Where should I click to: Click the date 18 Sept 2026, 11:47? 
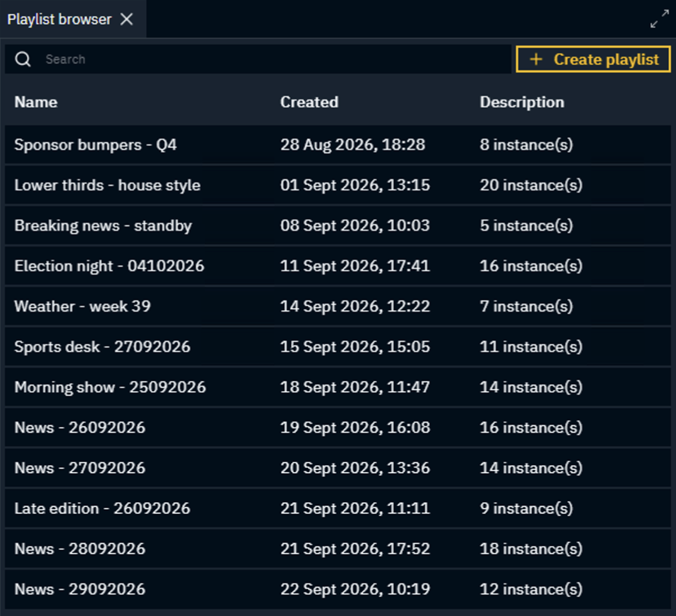point(355,387)
